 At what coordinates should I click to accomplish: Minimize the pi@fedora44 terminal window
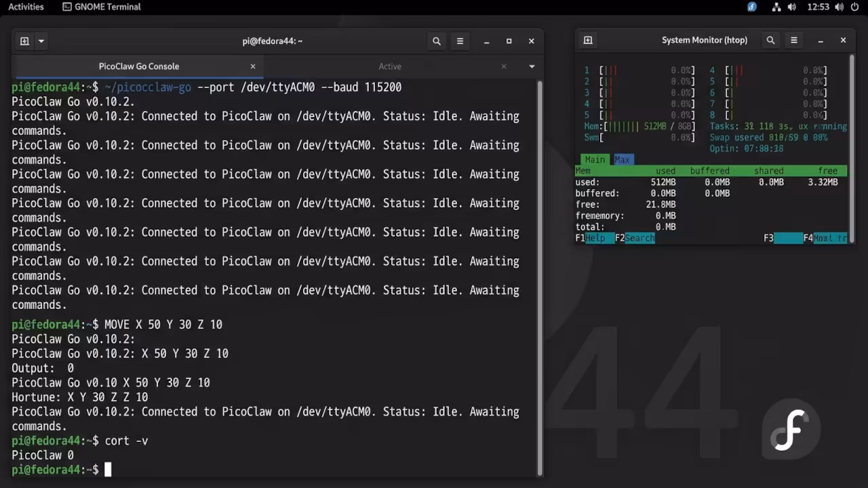point(486,41)
